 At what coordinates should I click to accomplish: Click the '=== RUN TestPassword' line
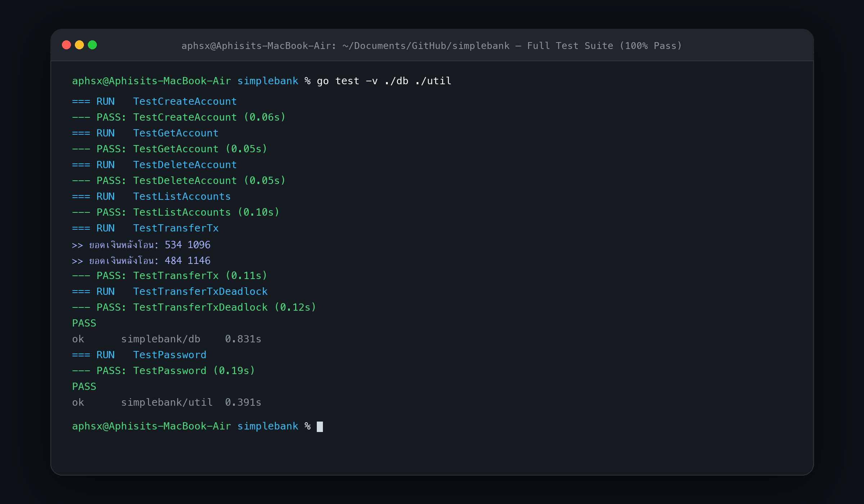click(139, 355)
